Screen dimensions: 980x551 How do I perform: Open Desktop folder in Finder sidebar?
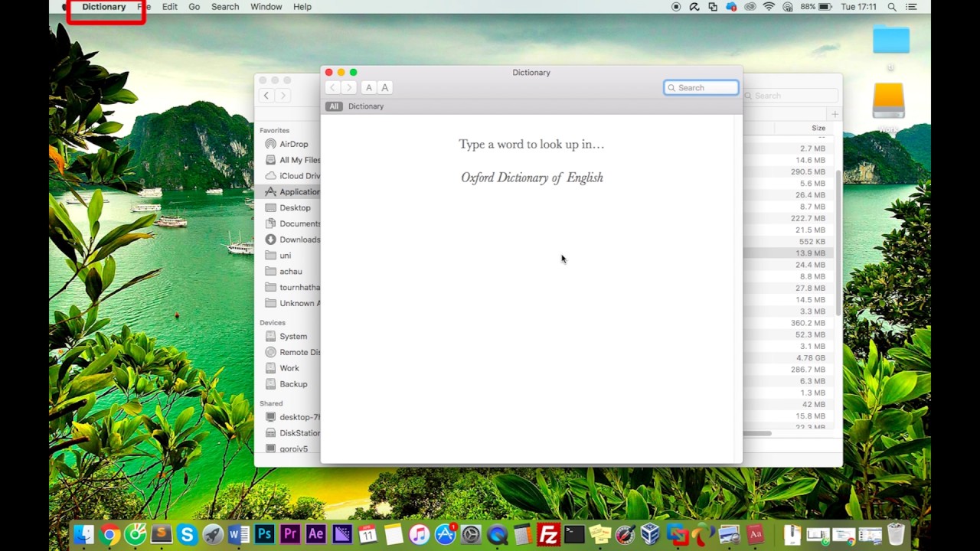point(288,207)
